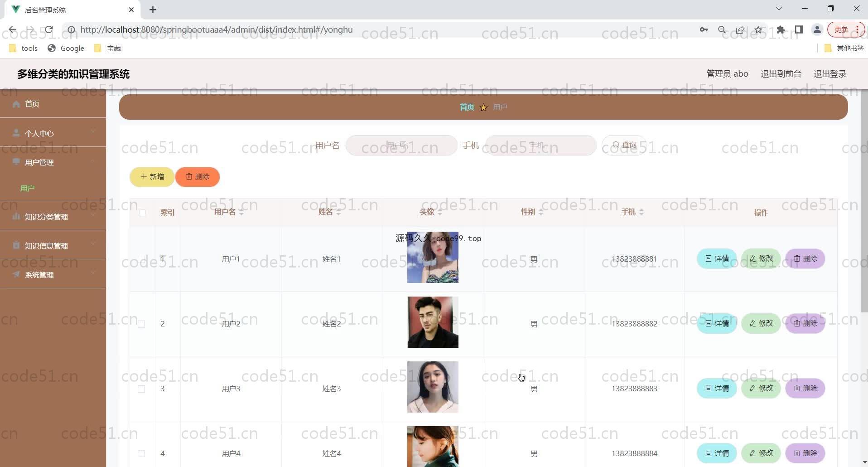Expand 知识分类管理 in the sidebar
This screenshot has height=467, width=868.
tap(53, 216)
